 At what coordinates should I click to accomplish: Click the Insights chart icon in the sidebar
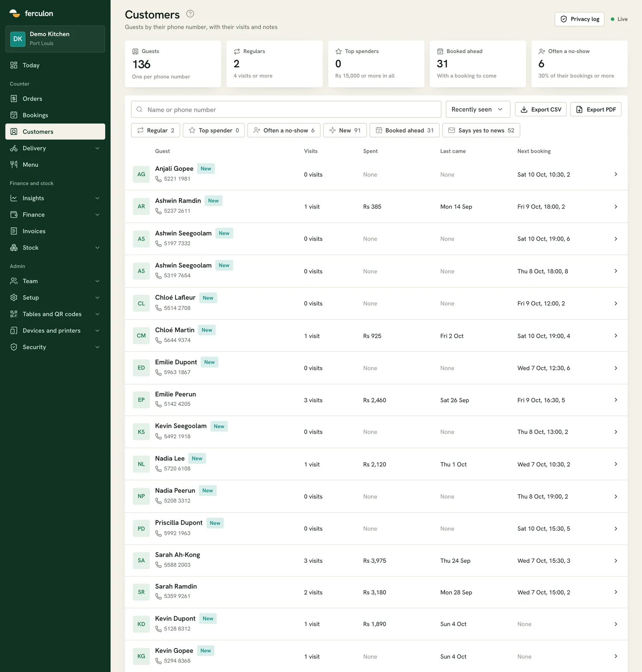(x=14, y=198)
